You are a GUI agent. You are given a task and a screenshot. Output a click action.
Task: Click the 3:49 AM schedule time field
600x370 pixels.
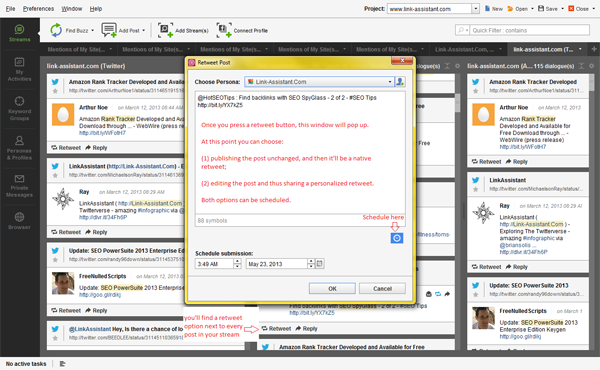(214, 264)
